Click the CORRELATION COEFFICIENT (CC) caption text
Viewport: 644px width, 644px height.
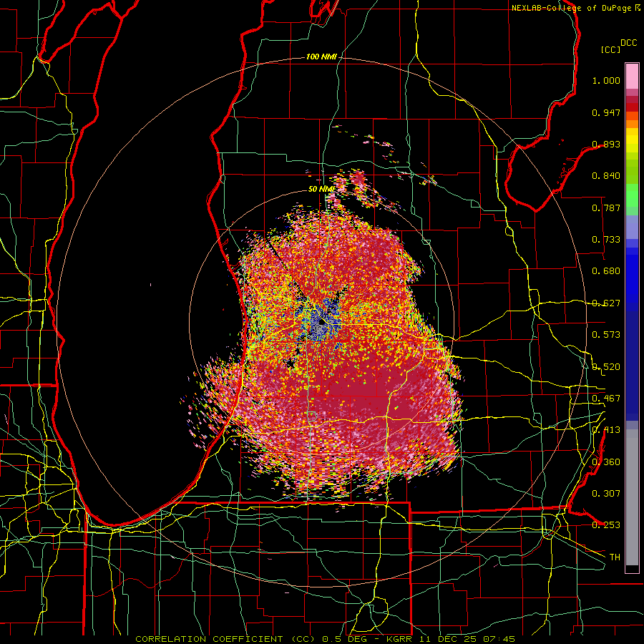click(225, 639)
